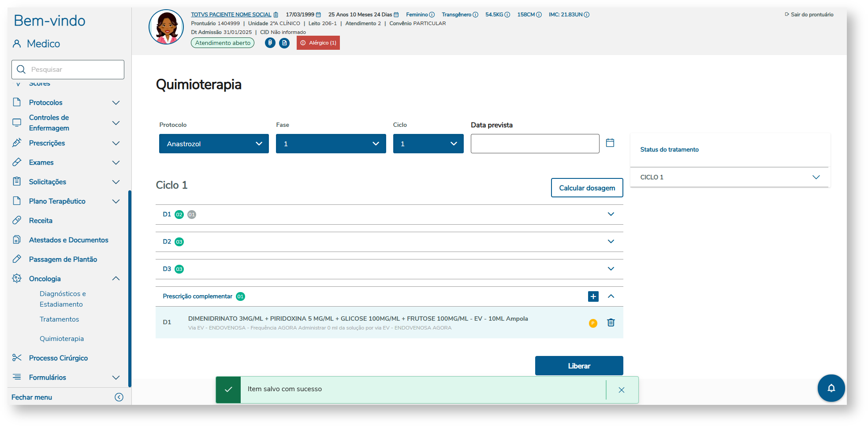Viewport: 868px width, 426px height.
Task: Select Quimioterapia in the sidebar menu
Action: (x=61, y=338)
